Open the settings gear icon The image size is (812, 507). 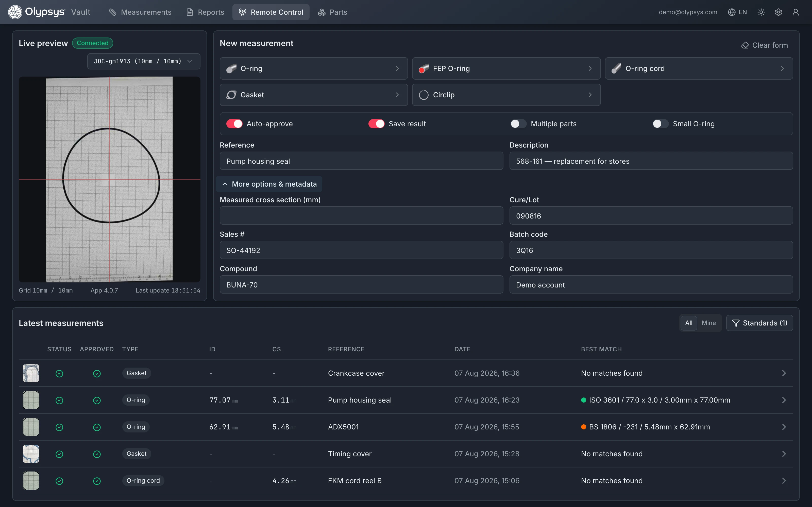pos(779,12)
